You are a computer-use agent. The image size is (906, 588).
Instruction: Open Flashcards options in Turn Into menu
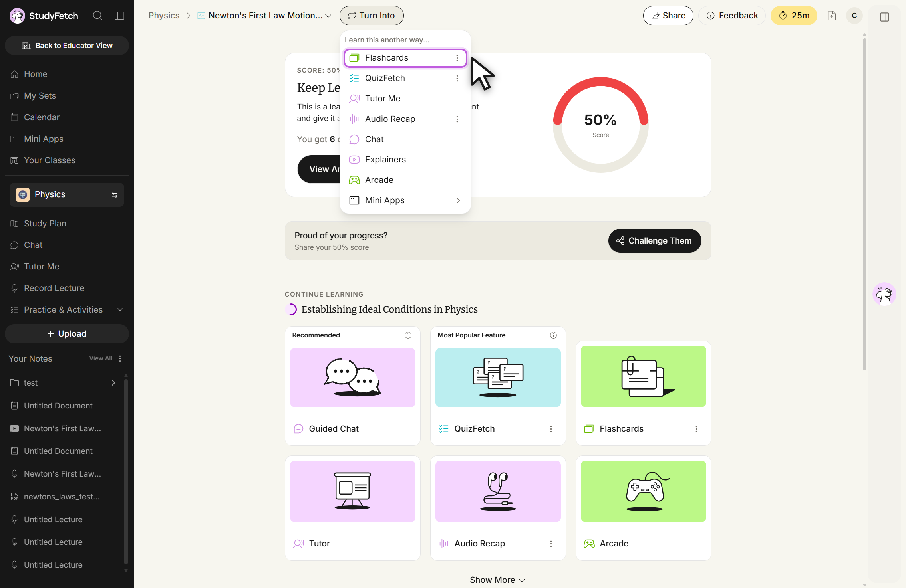457,58
